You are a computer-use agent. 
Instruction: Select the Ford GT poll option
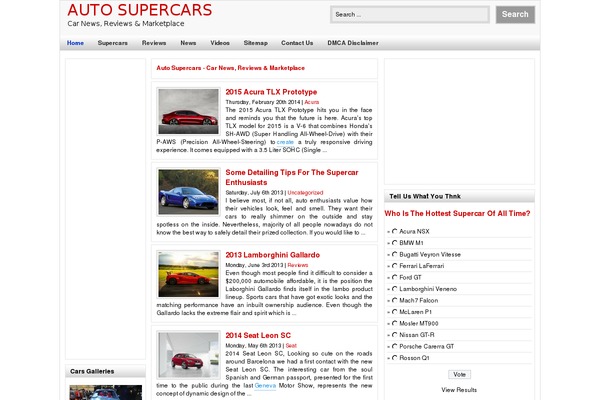click(395, 277)
